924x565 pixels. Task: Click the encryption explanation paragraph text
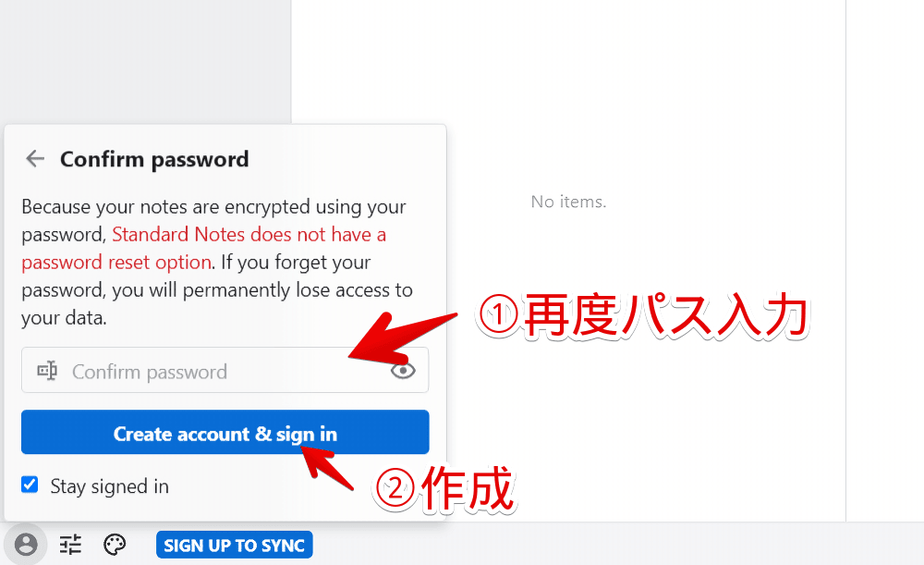point(217,262)
